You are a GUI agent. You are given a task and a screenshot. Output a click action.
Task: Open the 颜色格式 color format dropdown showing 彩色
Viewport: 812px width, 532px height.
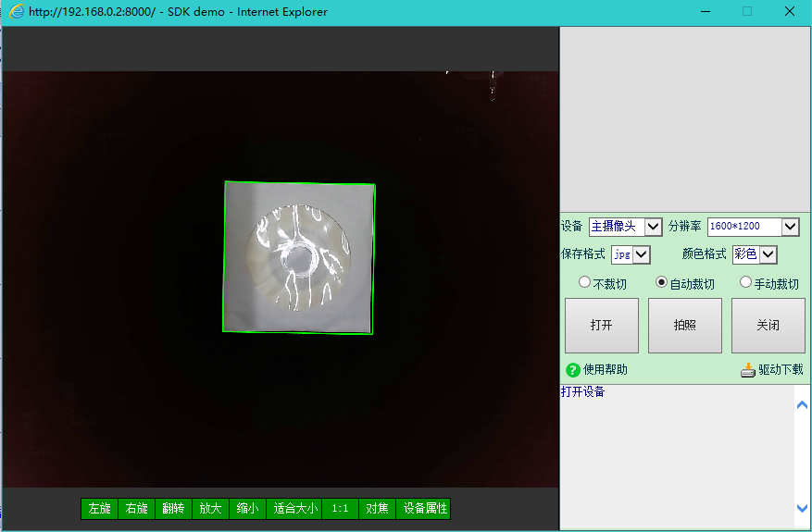point(755,254)
